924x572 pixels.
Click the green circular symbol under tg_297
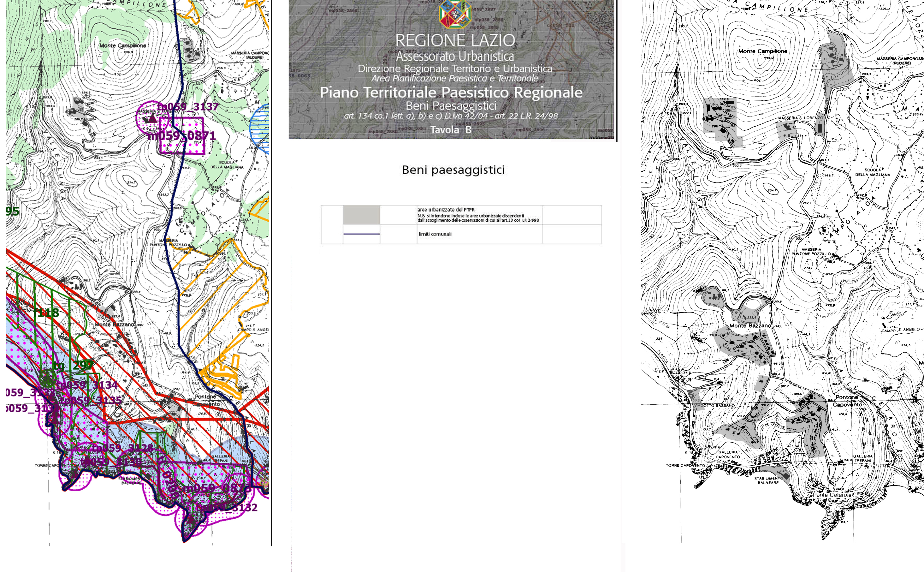tap(48, 379)
